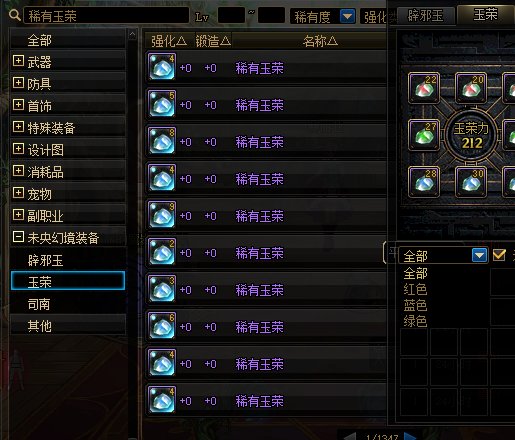Select the level 30 blue jade gem
This screenshot has width=515, height=440.
click(471, 182)
